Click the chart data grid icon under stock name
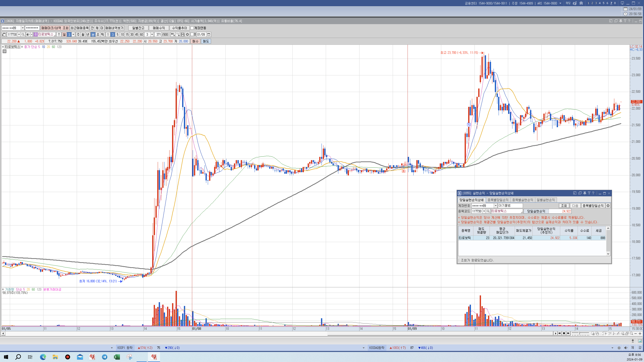 [5, 51]
